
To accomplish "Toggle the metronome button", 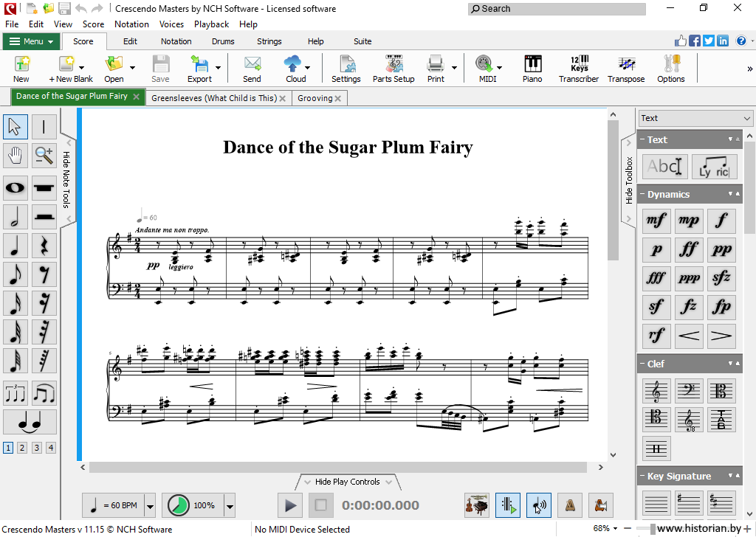I will pos(570,505).
